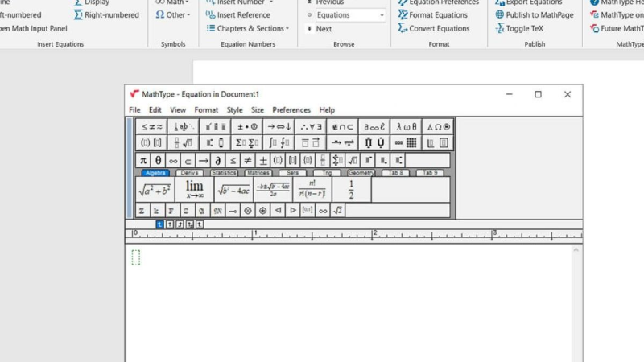644x362 pixels.
Task: Open the Style menu
Action: (234, 110)
